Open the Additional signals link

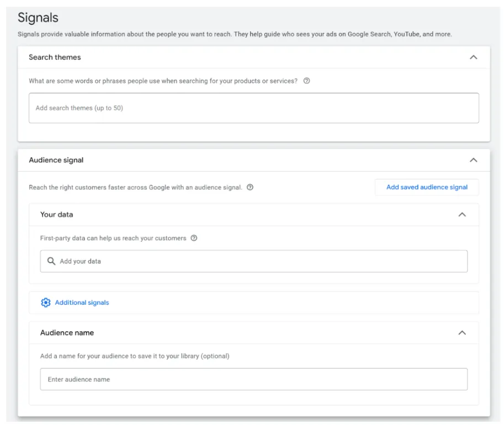pos(82,302)
